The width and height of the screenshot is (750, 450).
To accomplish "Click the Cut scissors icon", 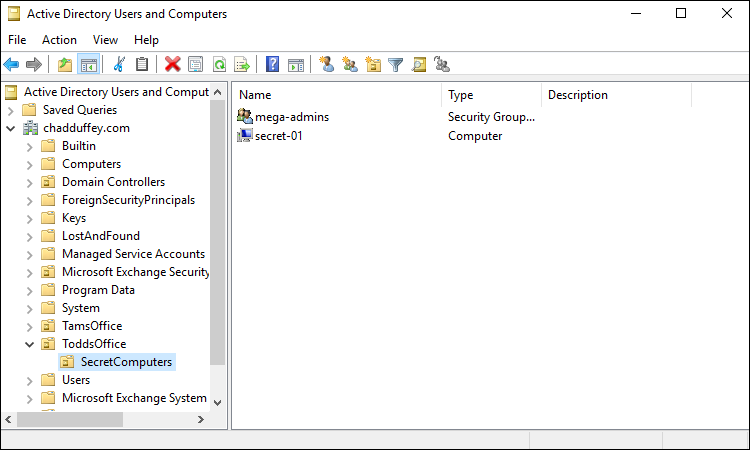I will coord(119,64).
